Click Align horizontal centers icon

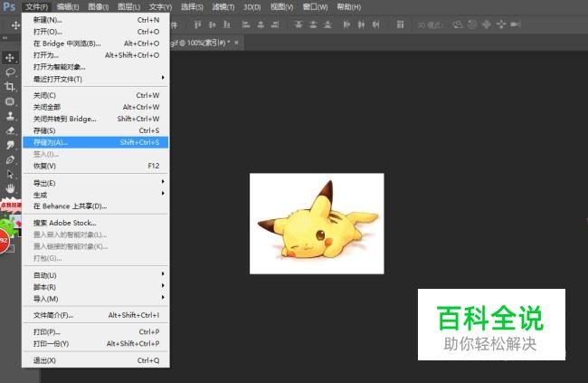coord(261,24)
